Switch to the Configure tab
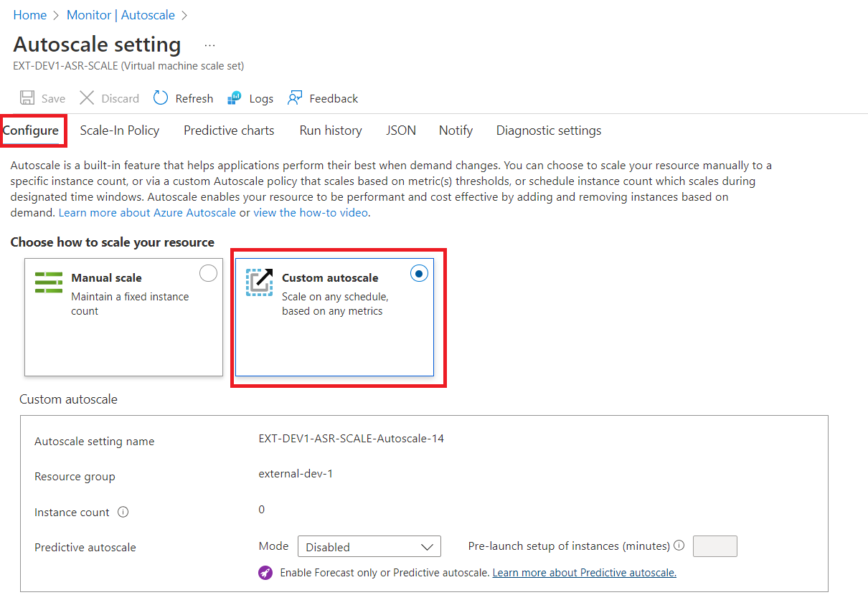868x595 pixels. [x=31, y=130]
